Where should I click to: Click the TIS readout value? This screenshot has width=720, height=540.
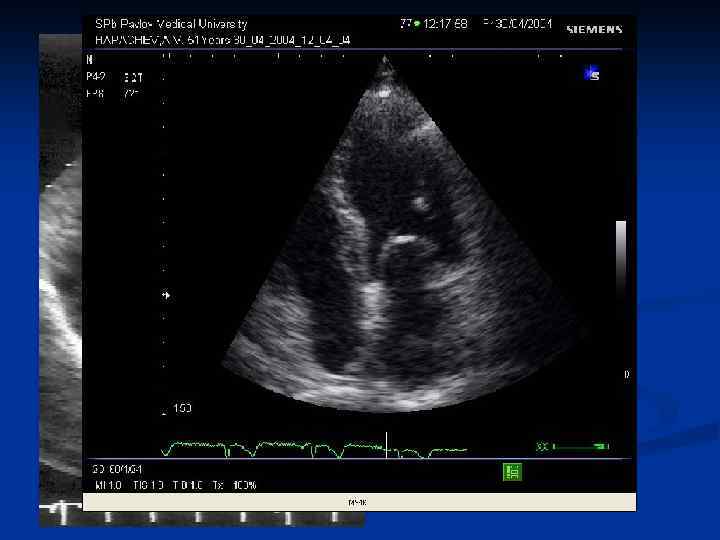148,485
